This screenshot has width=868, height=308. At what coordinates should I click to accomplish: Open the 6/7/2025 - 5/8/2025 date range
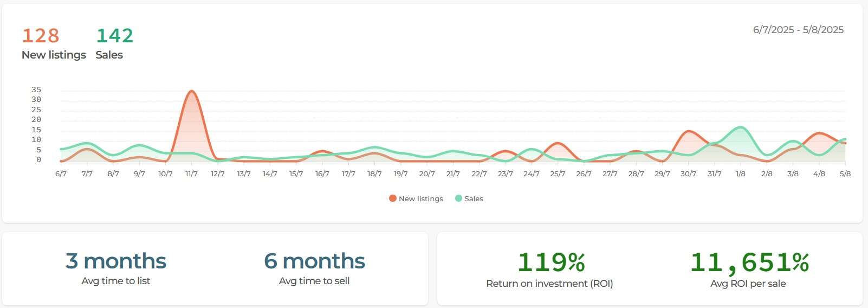[x=798, y=30]
